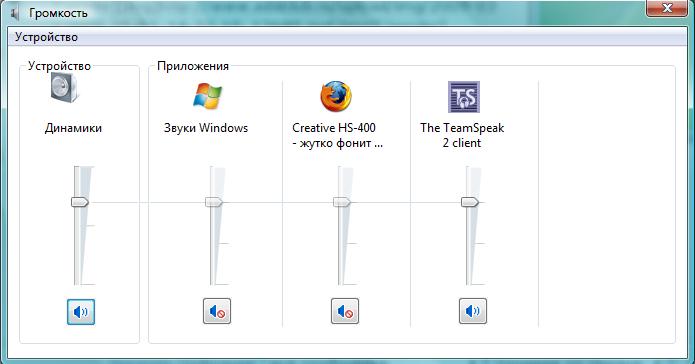This screenshot has height=364, width=695.
Task: Click the Приложения group label
Action: click(193, 66)
